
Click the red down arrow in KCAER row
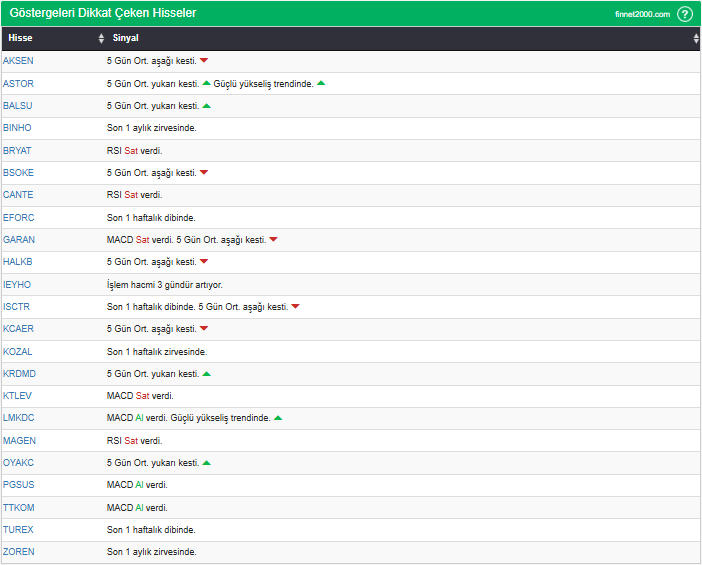pyautogui.click(x=204, y=329)
